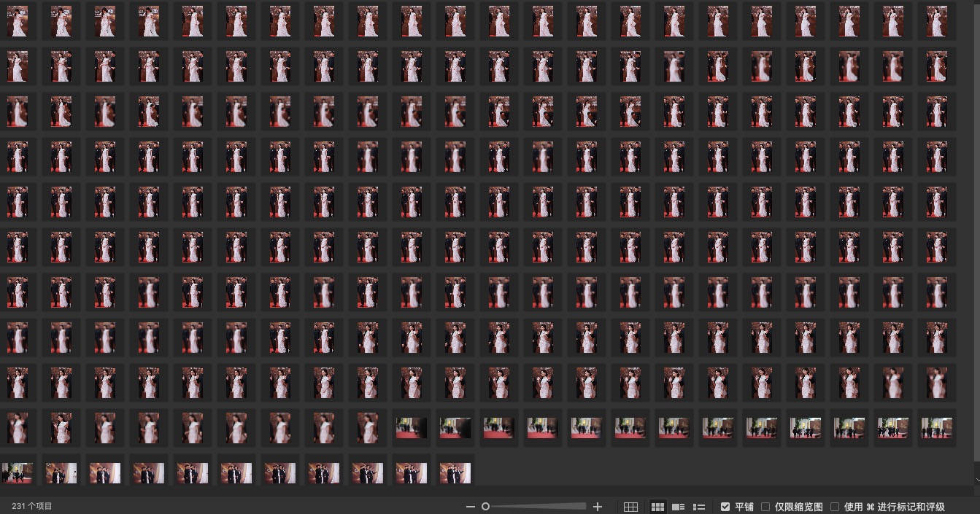Click the minus icon to shrink thumbnails
Screen dimensions: 980x514
[x=470, y=507]
